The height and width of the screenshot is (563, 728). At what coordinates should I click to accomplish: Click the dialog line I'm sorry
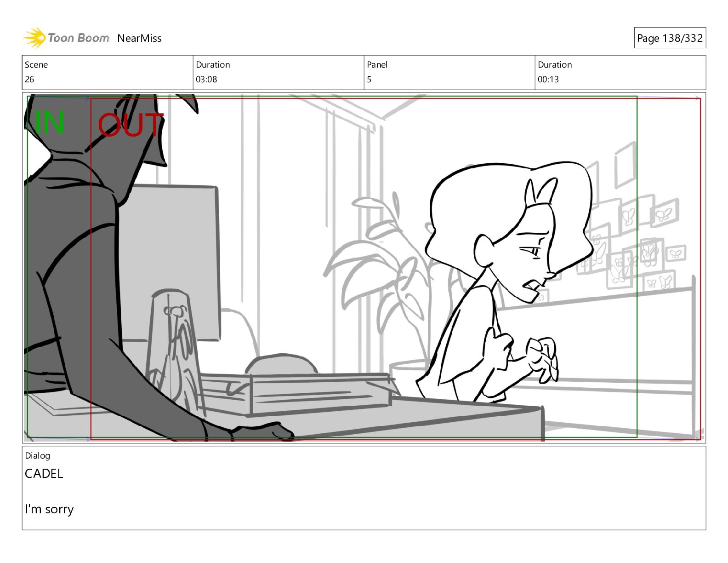[x=49, y=509]
